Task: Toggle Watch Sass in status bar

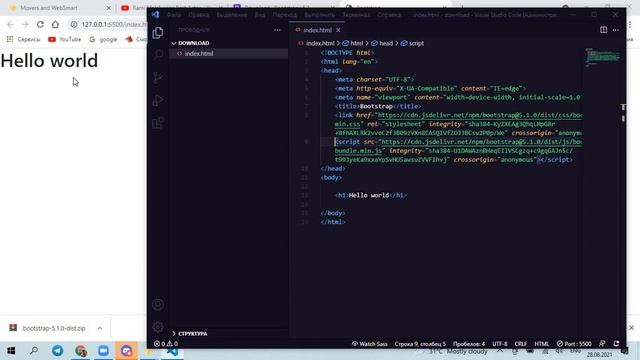Action: [370, 344]
